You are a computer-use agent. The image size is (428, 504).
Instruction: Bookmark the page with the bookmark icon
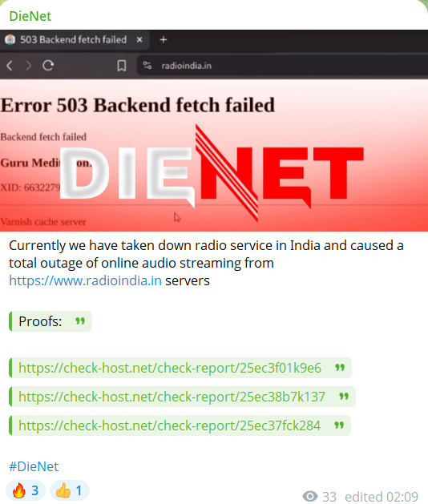click(x=122, y=66)
